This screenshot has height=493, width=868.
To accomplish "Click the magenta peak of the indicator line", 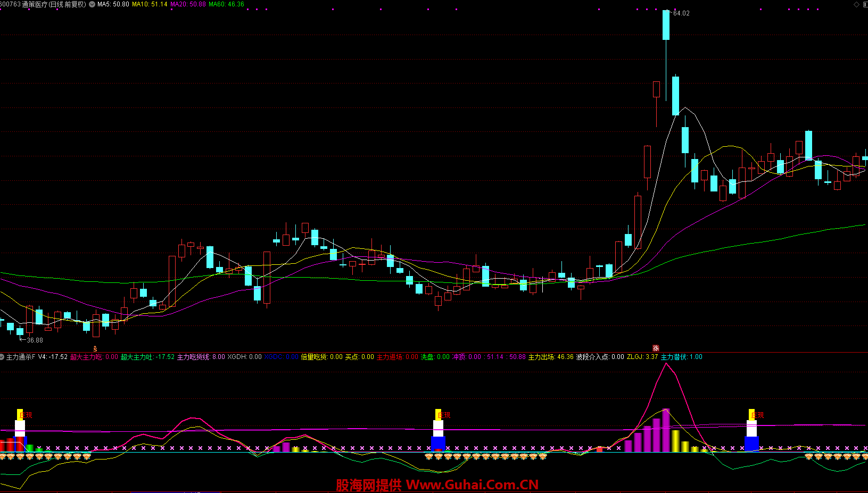I will (666, 364).
